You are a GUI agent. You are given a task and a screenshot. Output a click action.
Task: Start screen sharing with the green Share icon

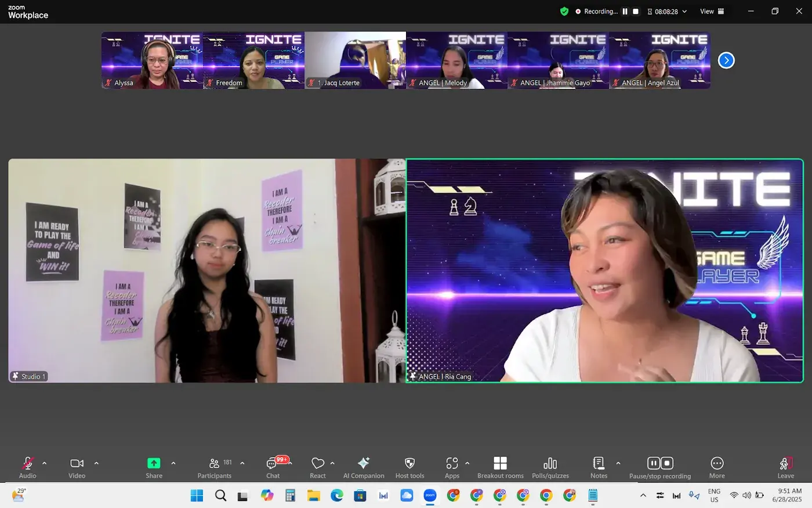point(154,463)
